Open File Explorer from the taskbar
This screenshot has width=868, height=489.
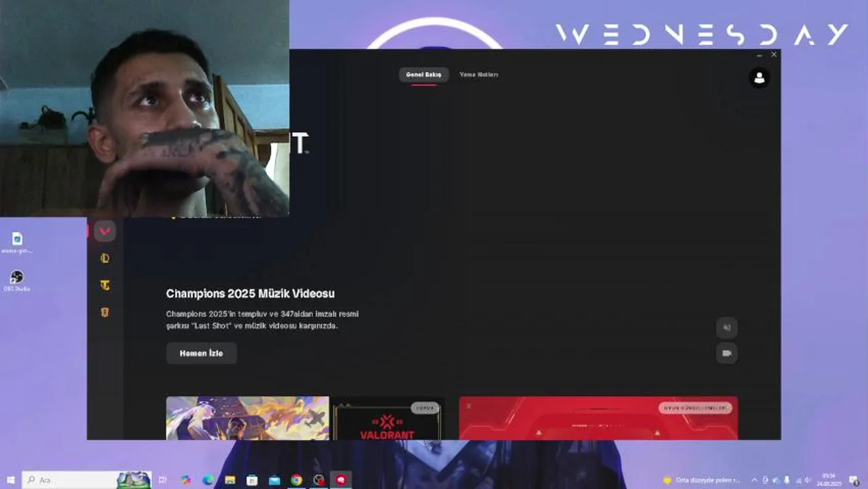pos(230,480)
